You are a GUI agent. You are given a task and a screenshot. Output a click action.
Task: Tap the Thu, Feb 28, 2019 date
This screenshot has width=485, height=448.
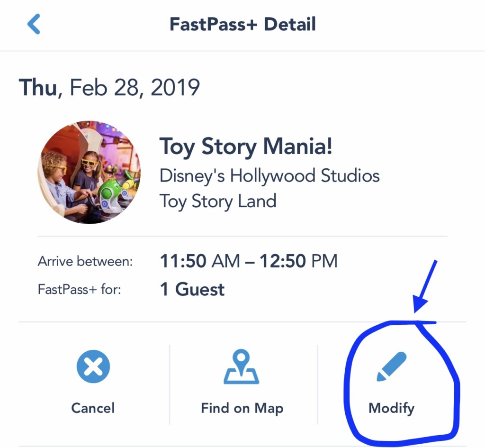pyautogui.click(x=109, y=88)
